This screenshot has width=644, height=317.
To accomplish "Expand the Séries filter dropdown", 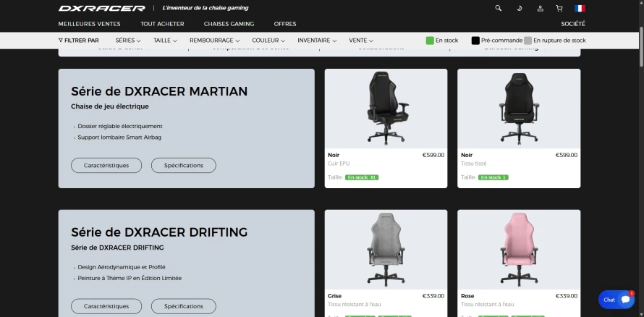I will point(128,41).
